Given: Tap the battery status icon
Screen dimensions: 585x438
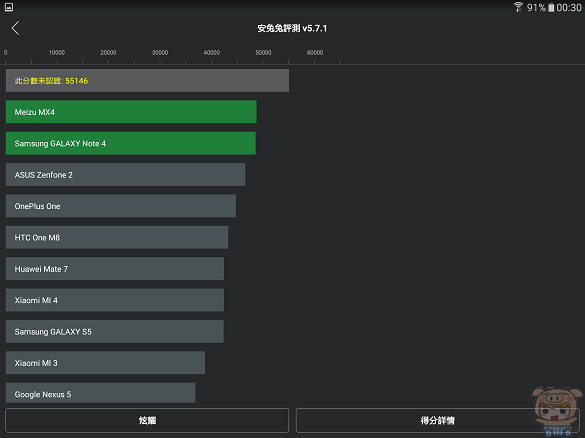Looking at the screenshot, I should pos(551,7).
